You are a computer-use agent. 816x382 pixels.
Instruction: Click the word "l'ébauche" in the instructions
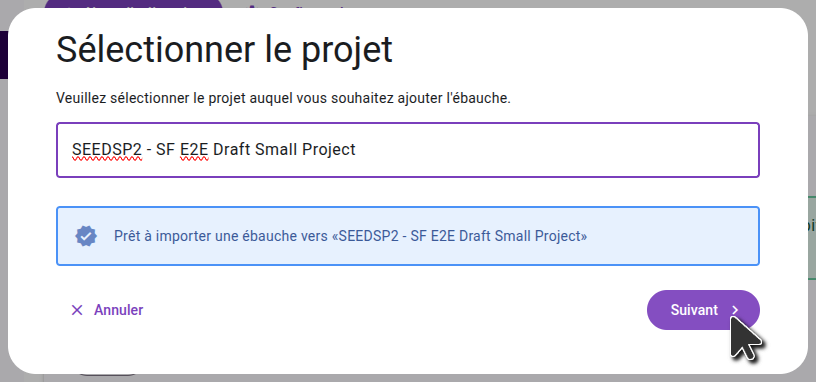[486, 98]
